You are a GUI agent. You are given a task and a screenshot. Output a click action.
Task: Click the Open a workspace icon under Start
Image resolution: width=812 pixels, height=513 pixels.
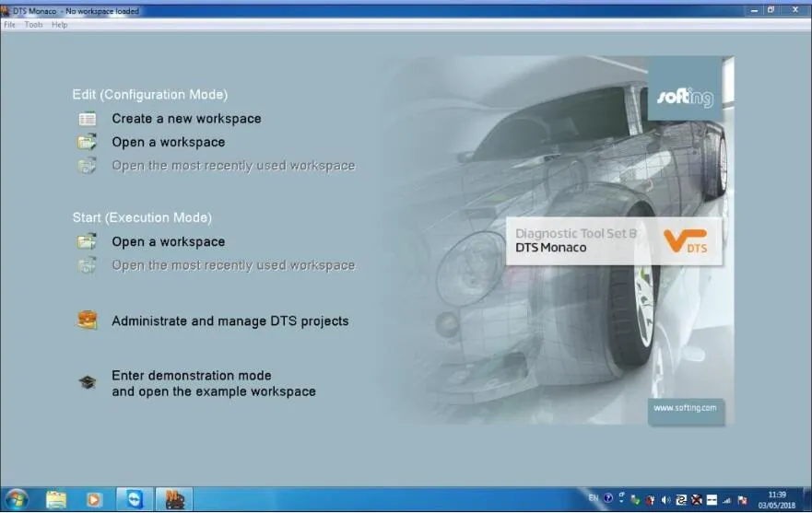coord(87,241)
